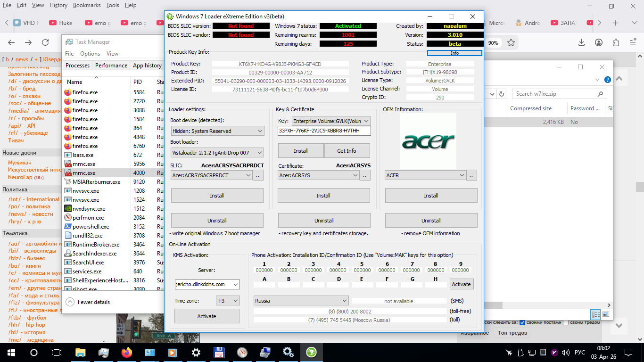Sort Explorer by Compressed size column
Viewport: 644px width, 362px height.
[537, 108]
